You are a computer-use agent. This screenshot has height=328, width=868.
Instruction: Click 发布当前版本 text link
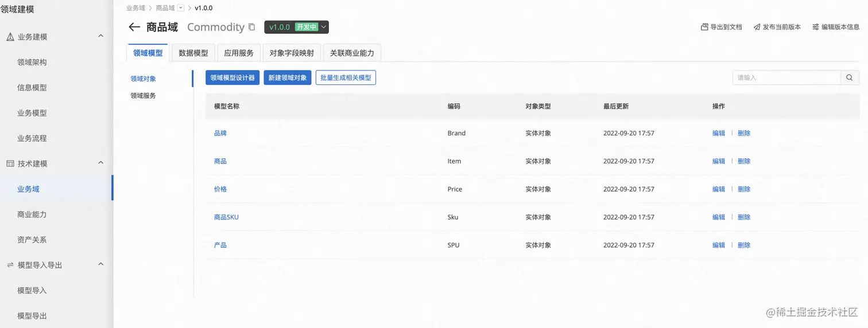782,27
